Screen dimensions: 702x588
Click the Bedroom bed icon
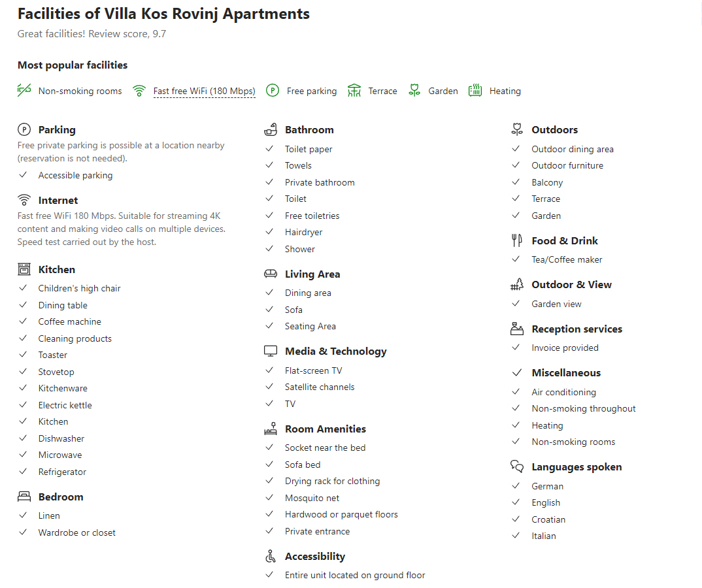(24, 497)
